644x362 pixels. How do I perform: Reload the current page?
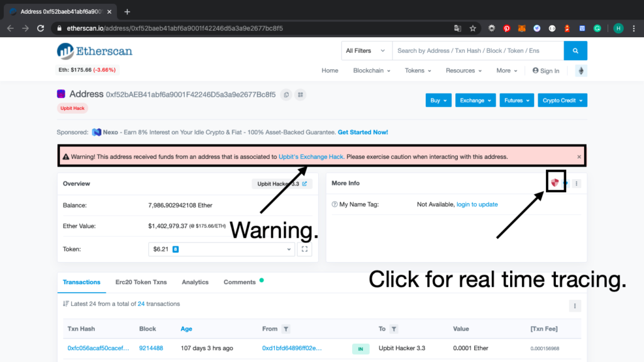point(41,28)
